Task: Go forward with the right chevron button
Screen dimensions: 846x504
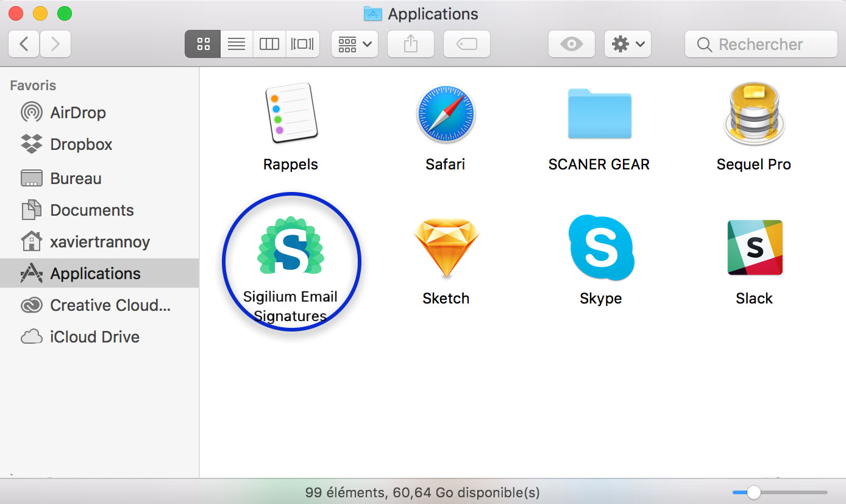Action: click(55, 44)
